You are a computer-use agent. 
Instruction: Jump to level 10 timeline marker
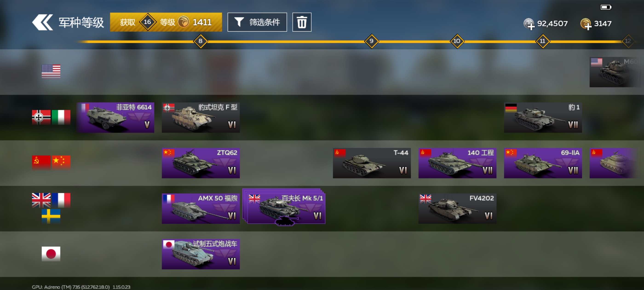click(x=457, y=41)
